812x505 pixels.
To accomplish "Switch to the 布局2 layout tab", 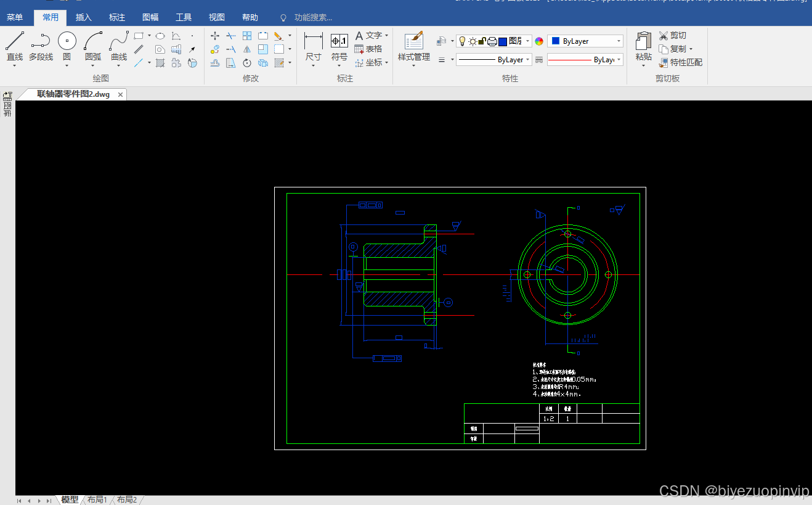I will tap(127, 499).
